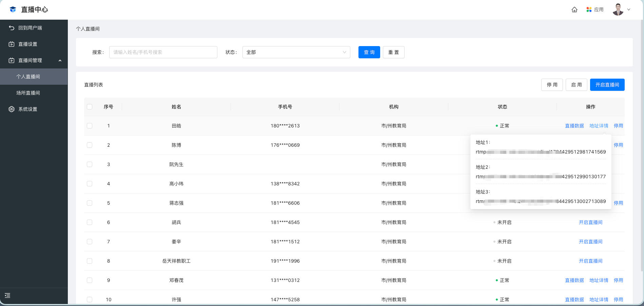The image size is (644, 306).
Task: Click the 直播中心 logo icon
Action: click(x=13, y=9)
